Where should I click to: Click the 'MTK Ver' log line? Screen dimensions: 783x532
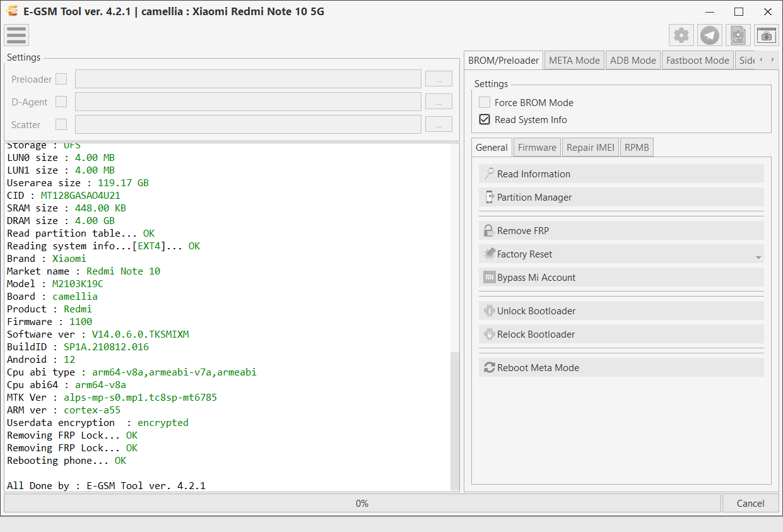click(x=112, y=397)
